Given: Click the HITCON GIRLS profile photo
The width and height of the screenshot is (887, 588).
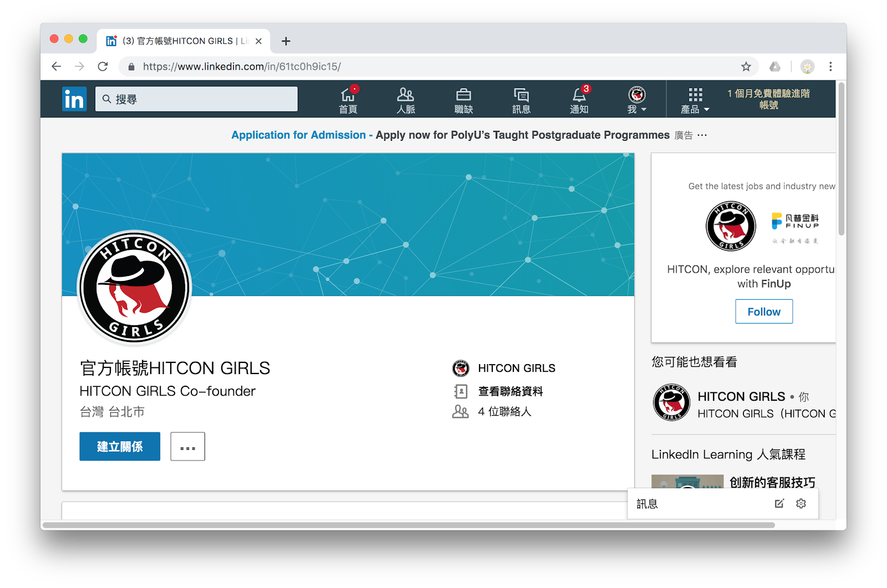Looking at the screenshot, I should coord(134,288).
